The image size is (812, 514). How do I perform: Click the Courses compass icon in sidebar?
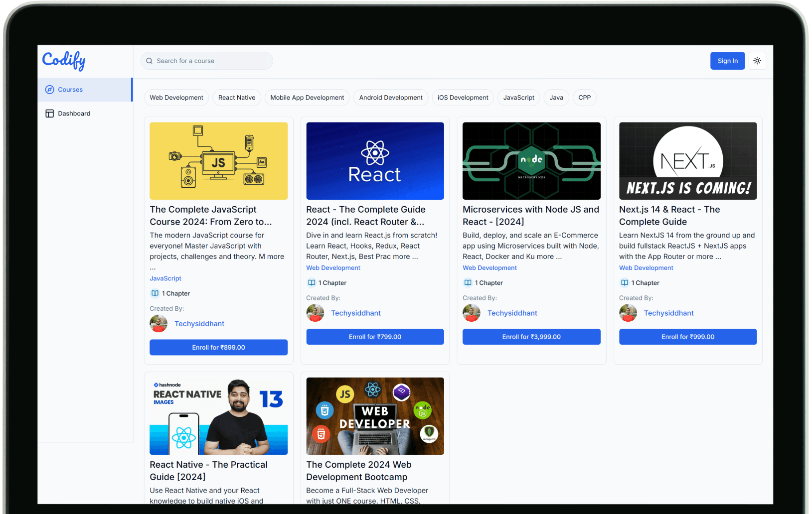click(x=50, y=90)
